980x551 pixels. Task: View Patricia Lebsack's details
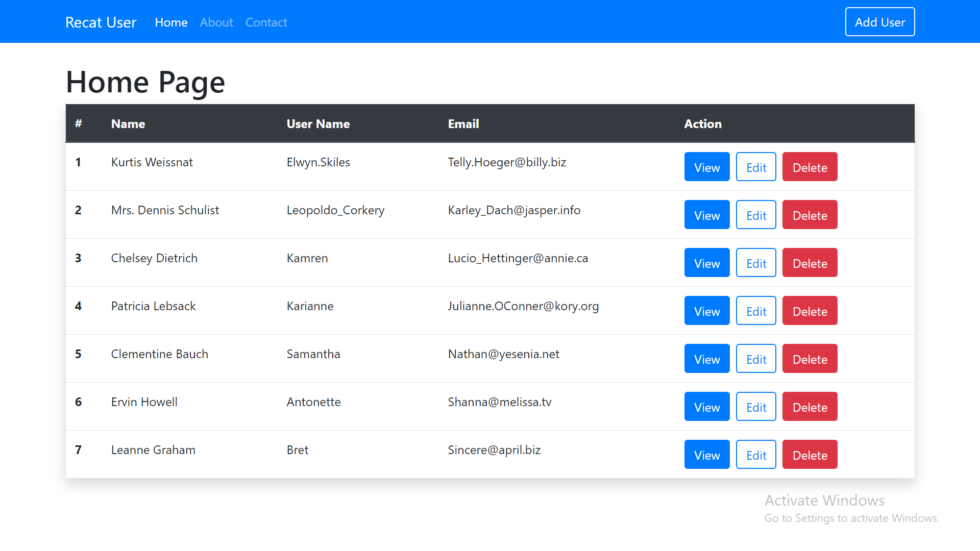coord(706,311)
